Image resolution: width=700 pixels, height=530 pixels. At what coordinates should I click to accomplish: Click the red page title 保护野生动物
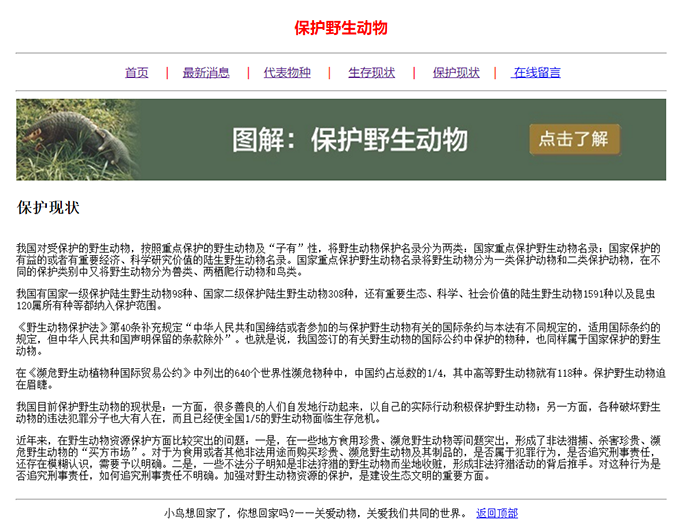point(341,27)
